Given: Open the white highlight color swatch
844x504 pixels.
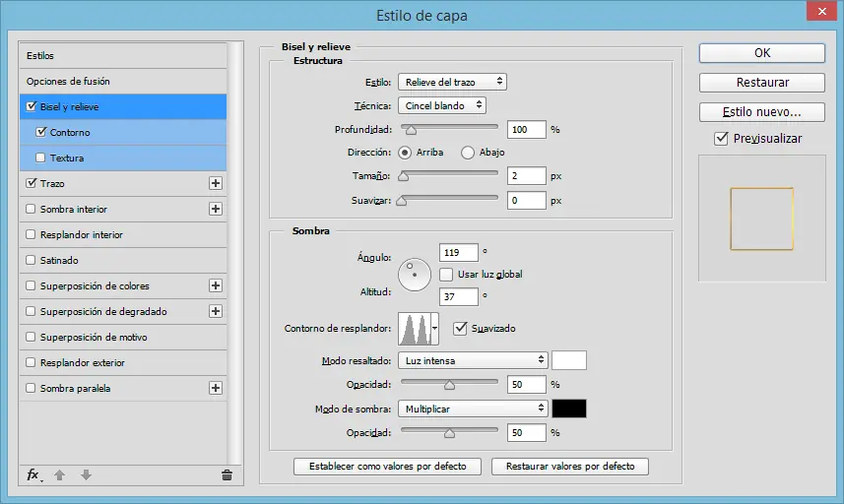Looking at the screenshot, I should pyautogui.click(x=569, y=360).
